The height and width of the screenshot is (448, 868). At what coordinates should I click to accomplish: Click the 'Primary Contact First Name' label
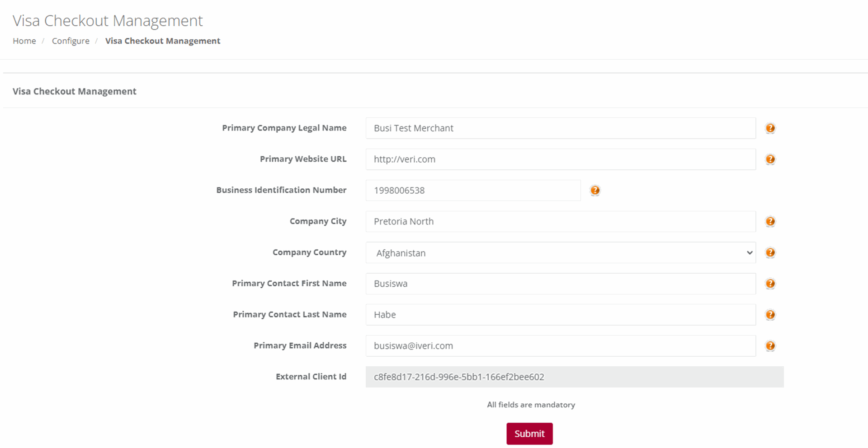289,283
